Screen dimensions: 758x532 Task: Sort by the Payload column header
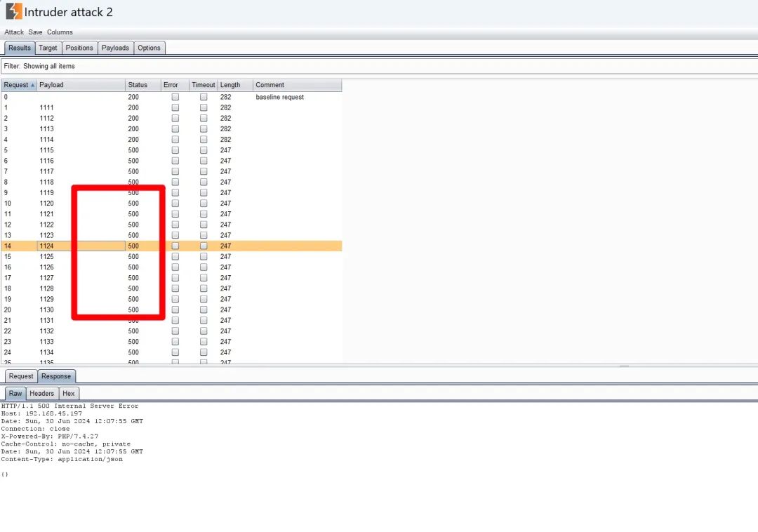tap(81, 85)
